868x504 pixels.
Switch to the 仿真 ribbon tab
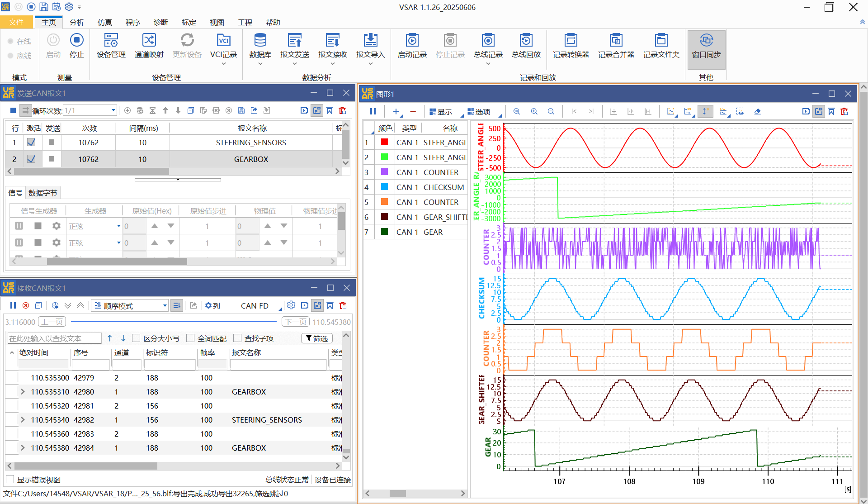(104, 22)
